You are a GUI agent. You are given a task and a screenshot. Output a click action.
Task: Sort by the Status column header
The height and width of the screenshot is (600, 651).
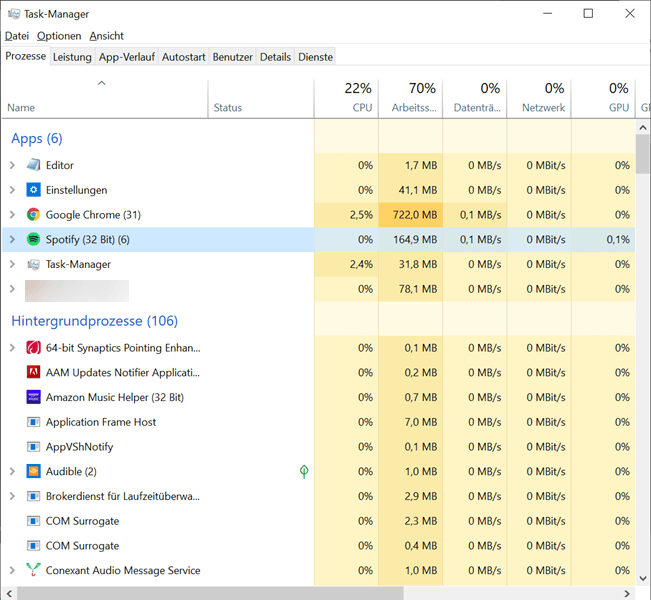[261, 100]
